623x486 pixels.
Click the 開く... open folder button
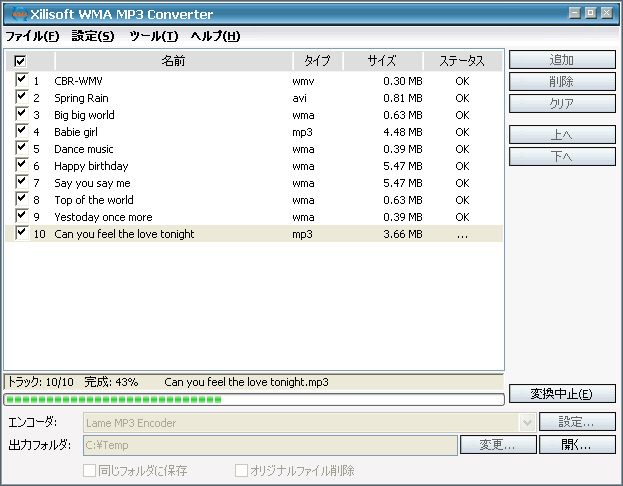[577, 444]
